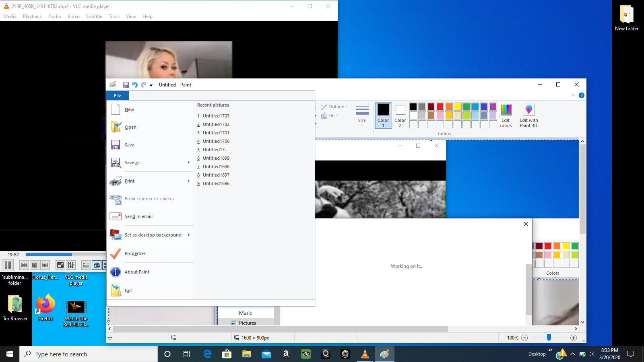Click Windows Start button
Viewport: 644px width, 362px height.
[10, 354]
